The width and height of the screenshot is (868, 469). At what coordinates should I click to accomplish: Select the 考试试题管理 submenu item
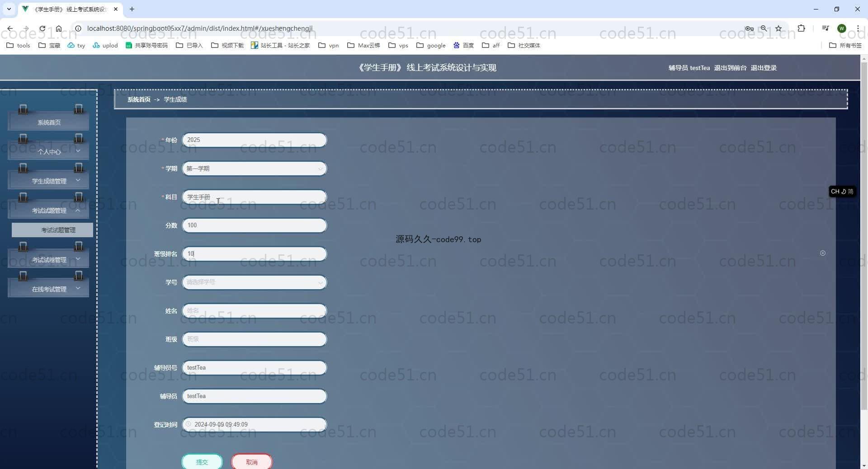tap(52, 230)
